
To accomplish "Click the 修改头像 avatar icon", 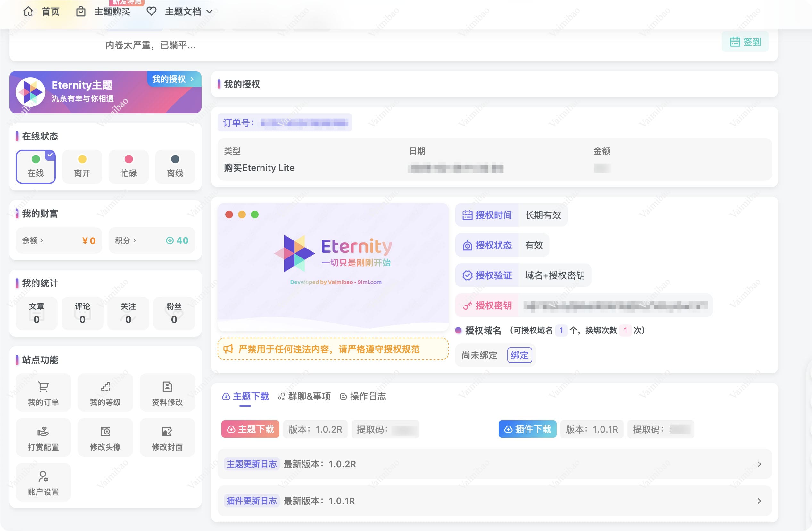I will (x=105, y=432).
